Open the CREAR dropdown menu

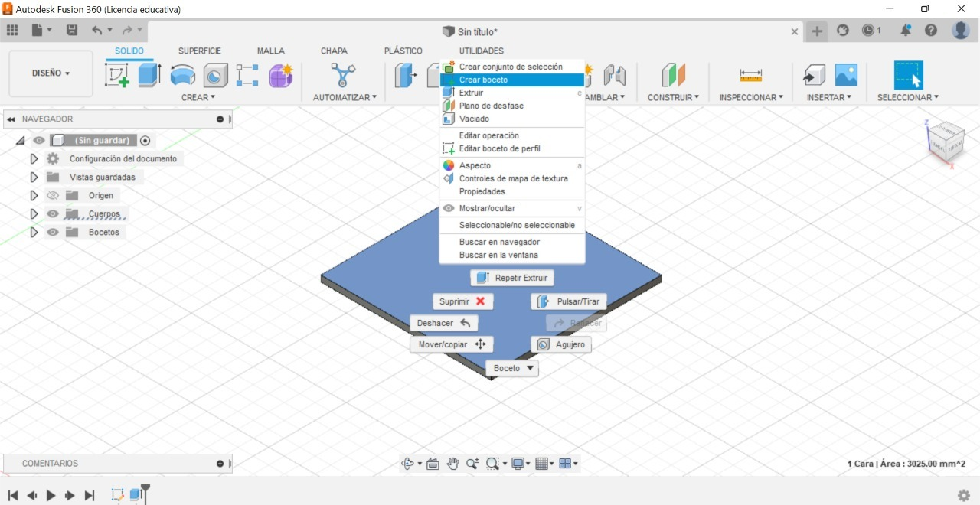tap(198, 97)
